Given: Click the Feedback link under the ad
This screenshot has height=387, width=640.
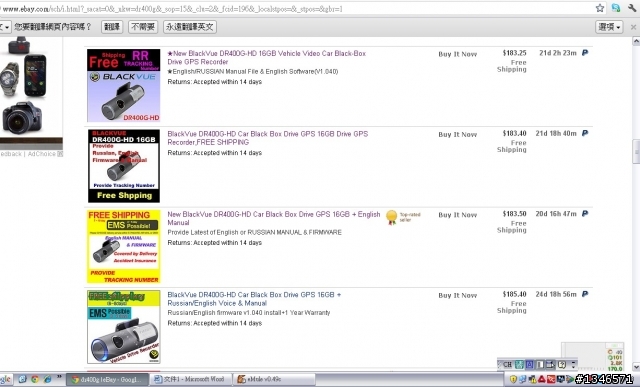Looking at the screenshot, I should (11, 154).
